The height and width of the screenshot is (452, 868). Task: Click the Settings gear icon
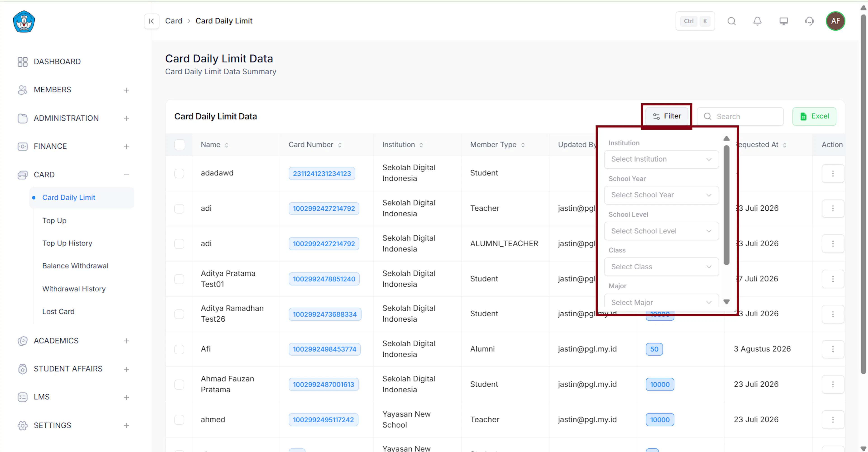coord(23,425)
